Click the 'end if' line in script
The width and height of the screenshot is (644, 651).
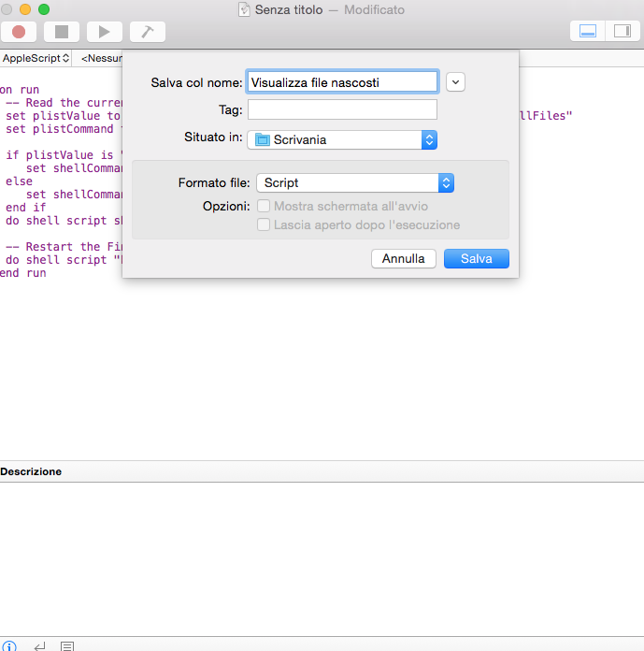click(x=26, y=208)
